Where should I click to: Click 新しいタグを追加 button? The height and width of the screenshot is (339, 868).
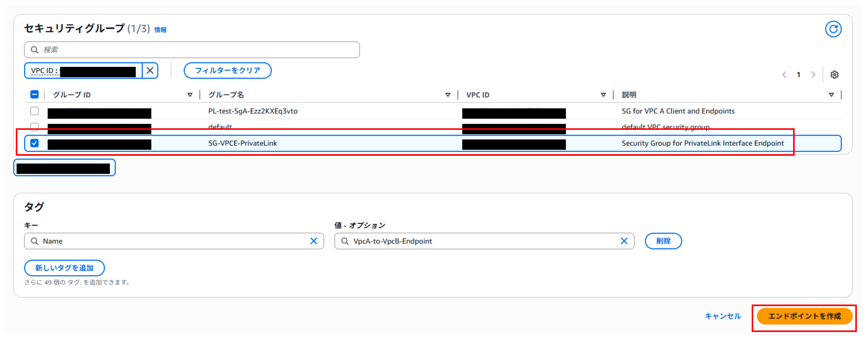tap(64, 268)
